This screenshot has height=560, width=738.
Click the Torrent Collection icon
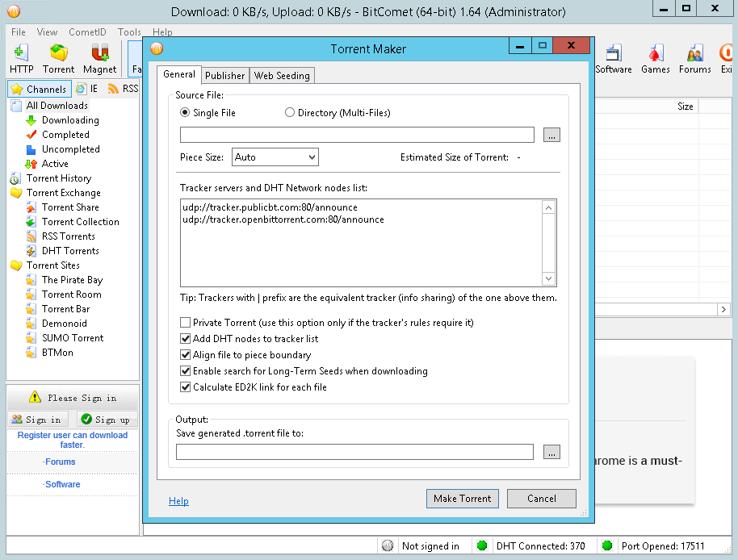coord(31,222)
